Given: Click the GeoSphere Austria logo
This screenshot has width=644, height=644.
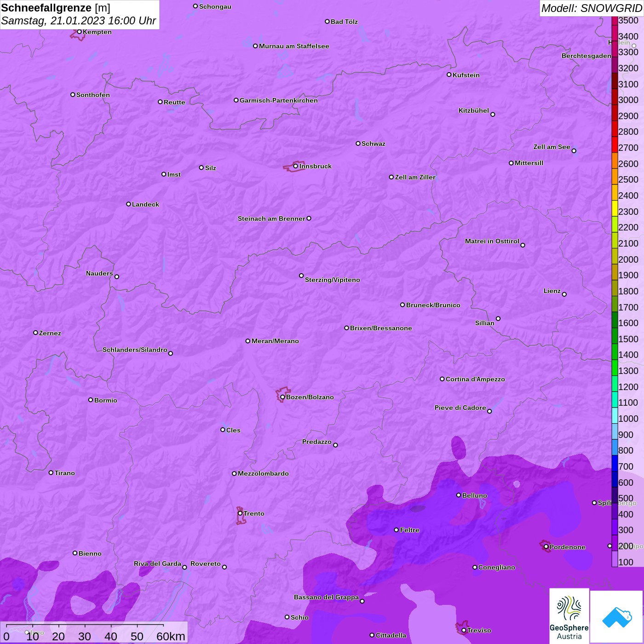Looking at the screenshot, I should click(569, 616).
